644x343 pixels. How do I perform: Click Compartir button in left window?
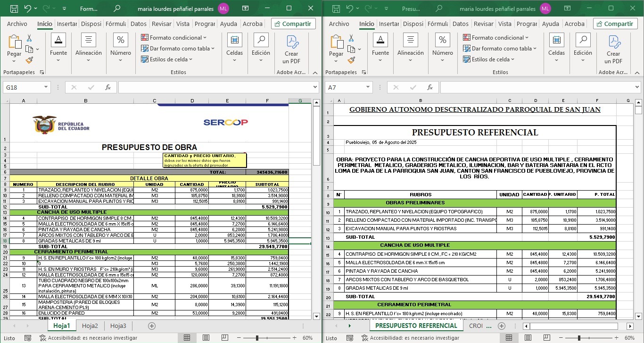pos(293,24)
